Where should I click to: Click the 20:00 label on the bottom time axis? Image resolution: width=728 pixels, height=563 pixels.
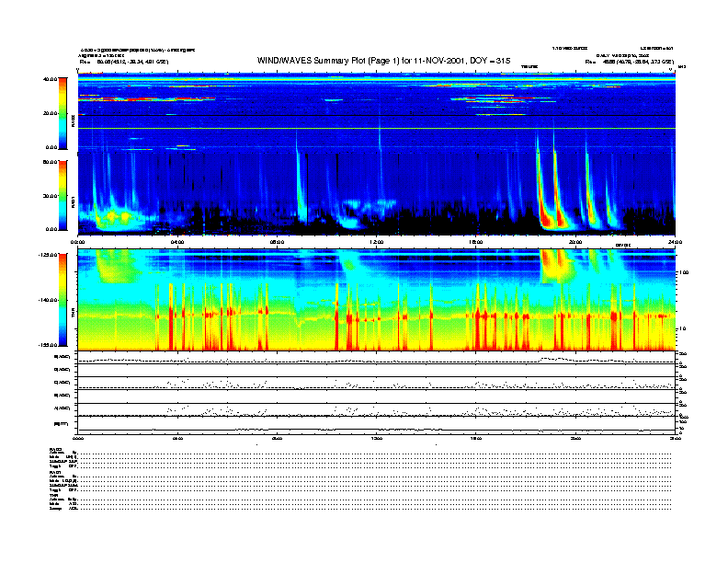point(575,438)
